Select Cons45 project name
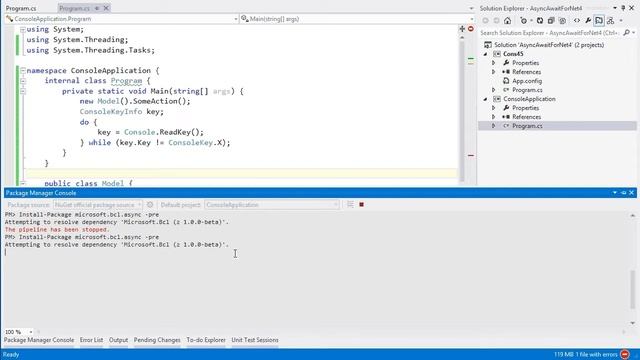 click(513, 54)
